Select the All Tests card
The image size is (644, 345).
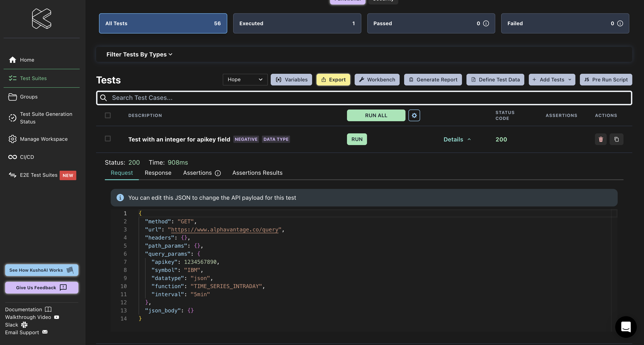point(163,23)
